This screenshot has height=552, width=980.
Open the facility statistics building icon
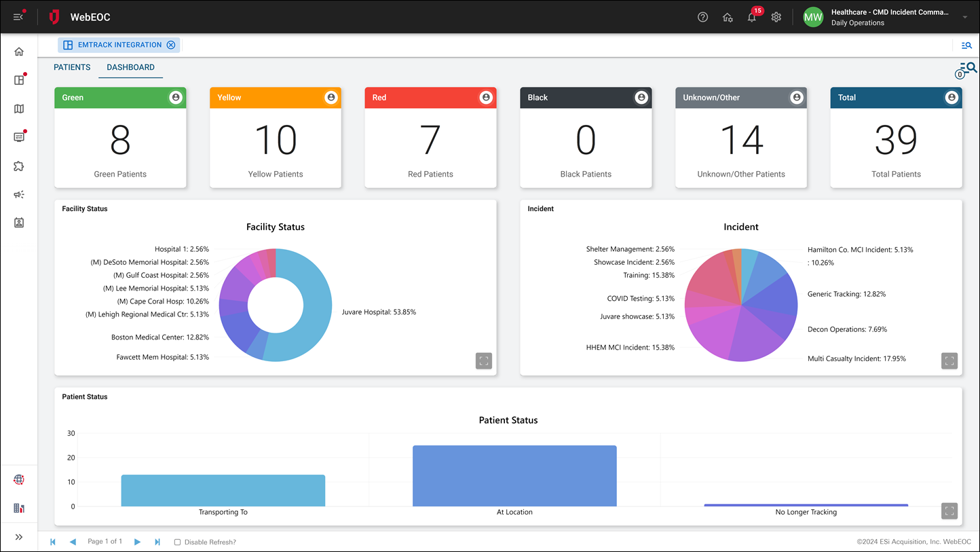18,508
